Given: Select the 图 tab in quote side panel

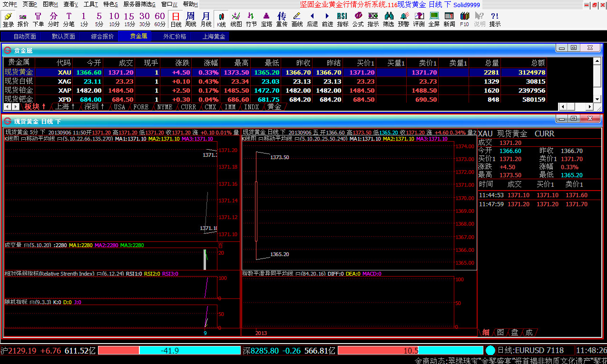Looking at the screenshot, I should (500, 332).
